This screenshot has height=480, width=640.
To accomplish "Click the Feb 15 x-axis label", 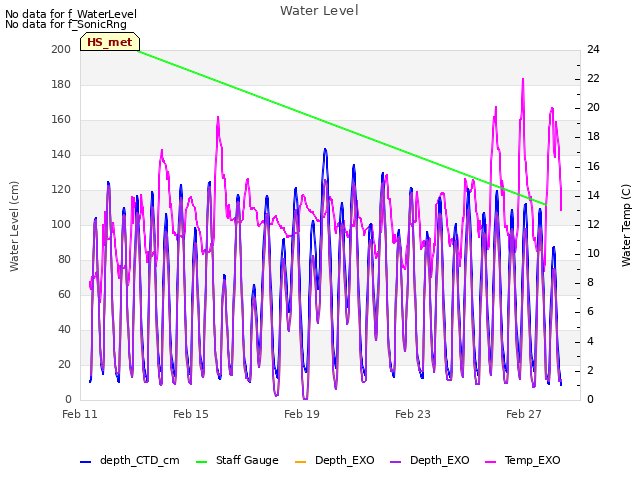I will (191, 414).
